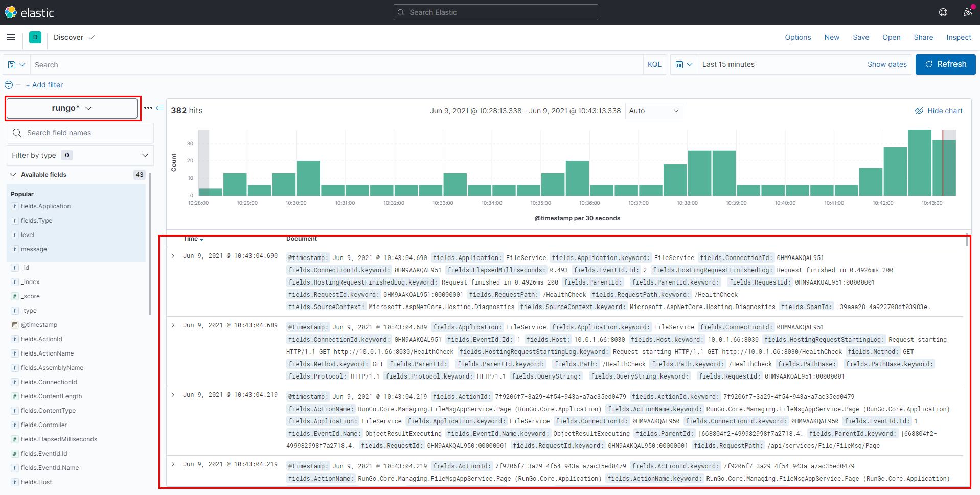Open the help icon in the top bar
Screen dimensions: 980x495
943,12
